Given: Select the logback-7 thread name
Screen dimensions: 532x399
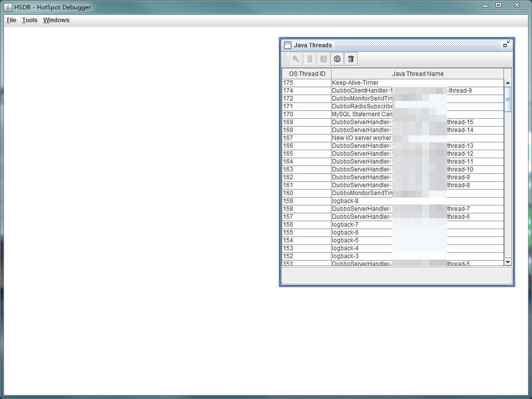Looking at the screenshot, I should pyautogui.click(x=418, y=225).
